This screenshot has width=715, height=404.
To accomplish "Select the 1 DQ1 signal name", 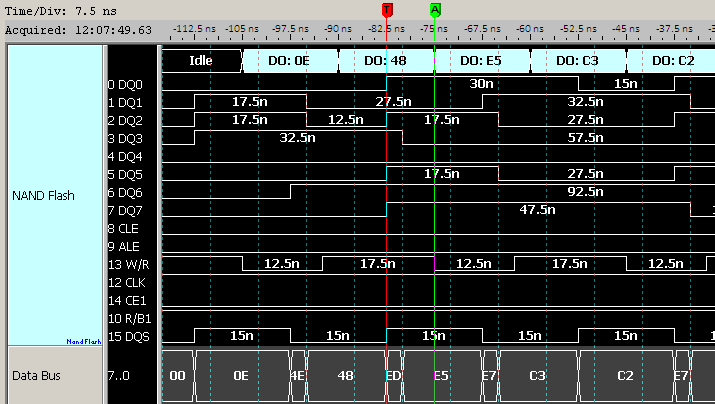I will pyautogui.click(x=125, y=103).
